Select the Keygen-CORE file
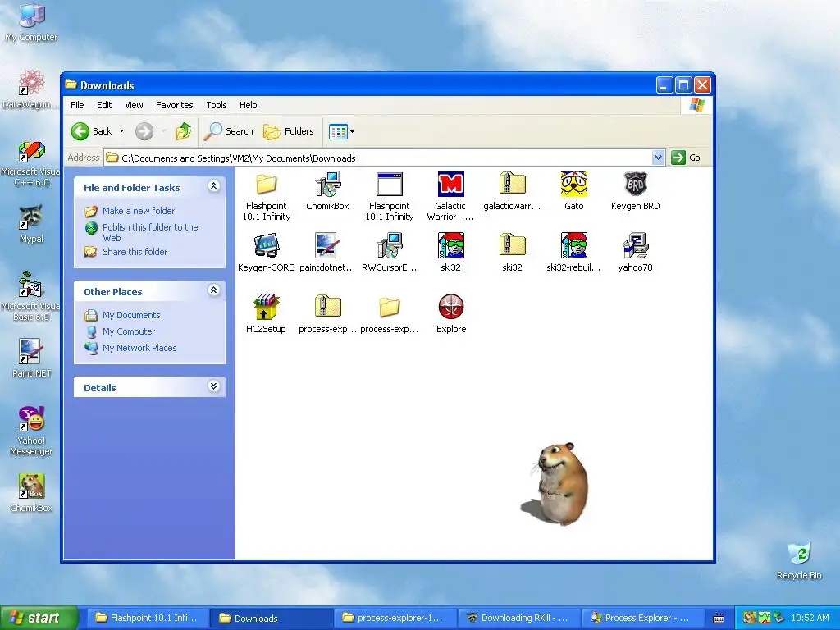Viewport: 840px width, 630px height. tap(267, 245)
